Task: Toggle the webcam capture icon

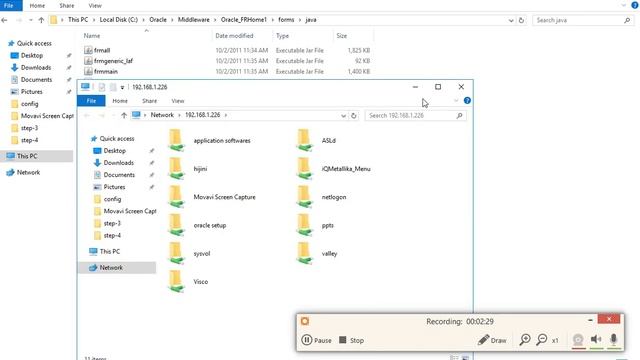Action: [x=578, y=340]
